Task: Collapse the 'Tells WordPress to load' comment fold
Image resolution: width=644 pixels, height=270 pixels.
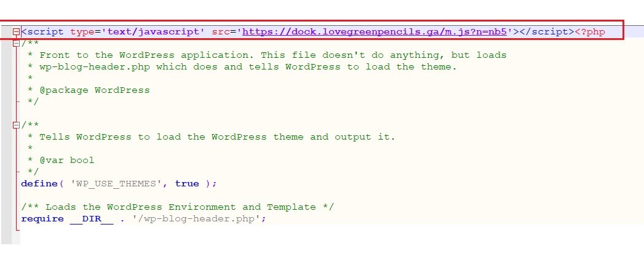Action: pos(17,125)
